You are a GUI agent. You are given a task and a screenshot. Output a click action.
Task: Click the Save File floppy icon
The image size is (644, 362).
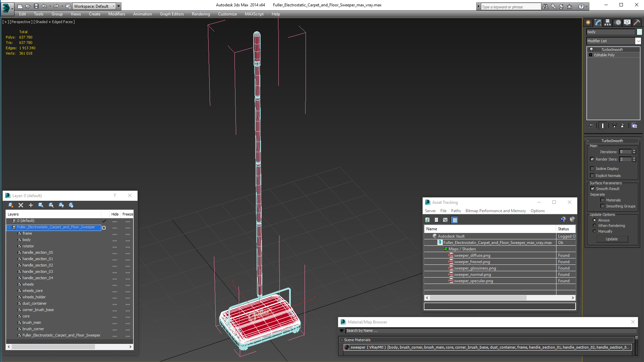[x=36, y=6]
